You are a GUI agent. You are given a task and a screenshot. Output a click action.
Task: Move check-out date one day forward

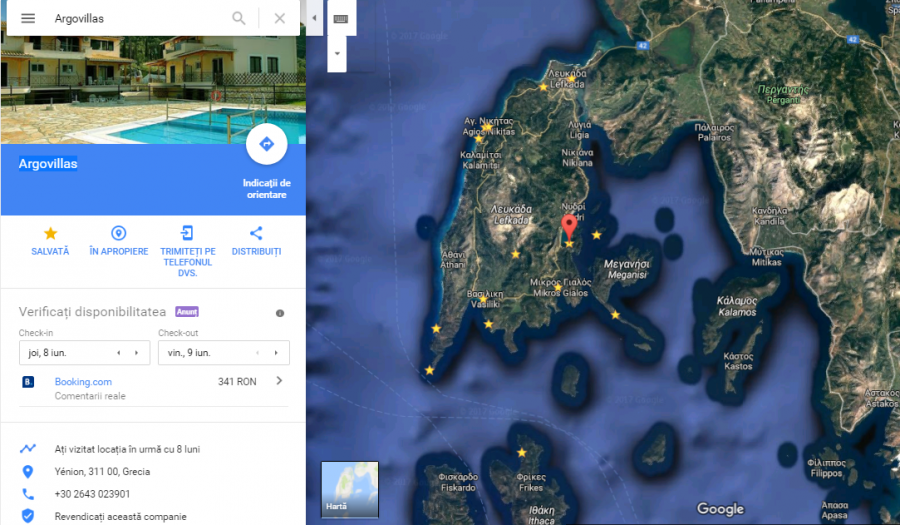pyautogui.click(x=276, y=353)
